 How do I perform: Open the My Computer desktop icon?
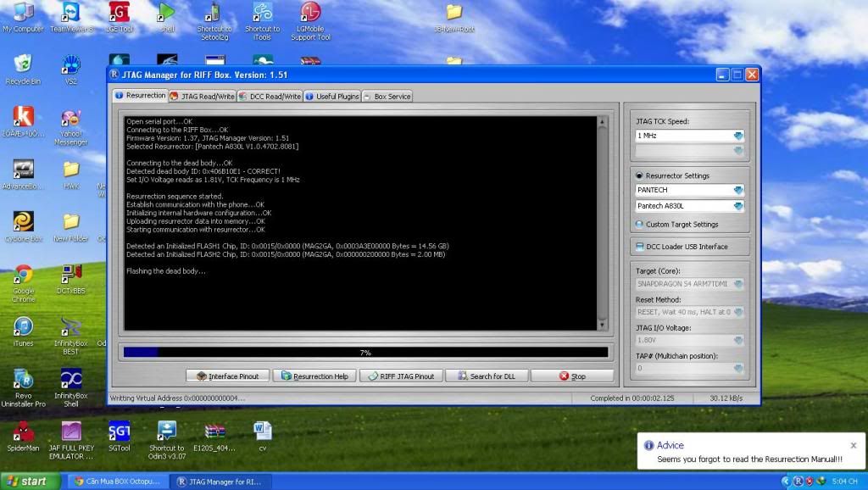23,17
